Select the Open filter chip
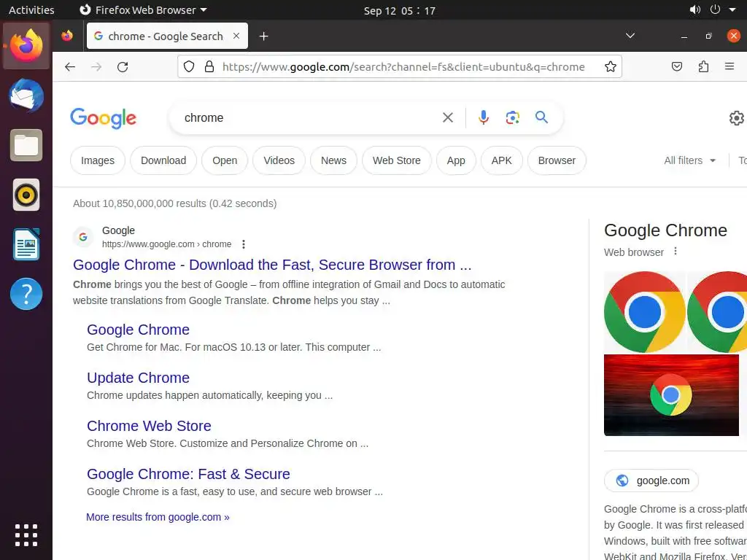The height and width of the screenshot is (560, 747). pyautogui.click(x=225, y=160)
